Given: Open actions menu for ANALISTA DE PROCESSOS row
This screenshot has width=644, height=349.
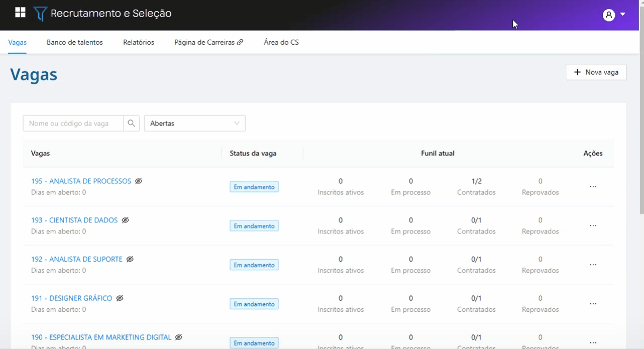Looking at the screenshot, I should [x=593, y=187].
